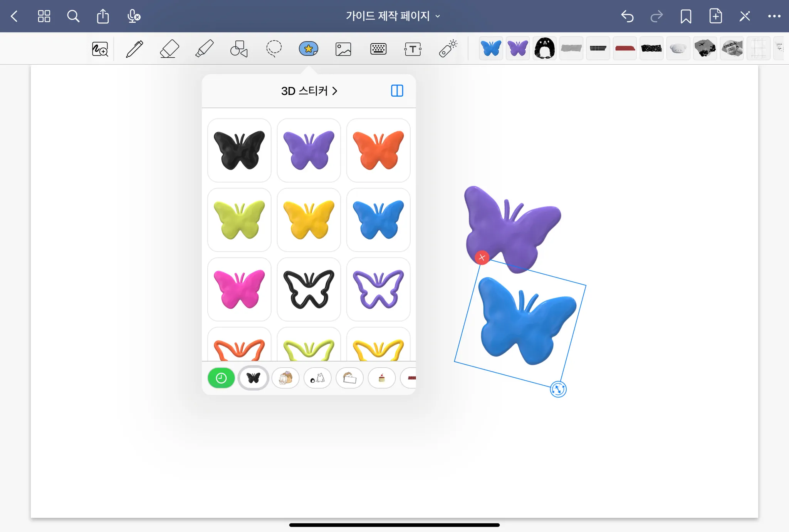The height and width of the screenshot is (532, 789).
Task: Toggle the split view sticker panel
Action: pos(397,91)
